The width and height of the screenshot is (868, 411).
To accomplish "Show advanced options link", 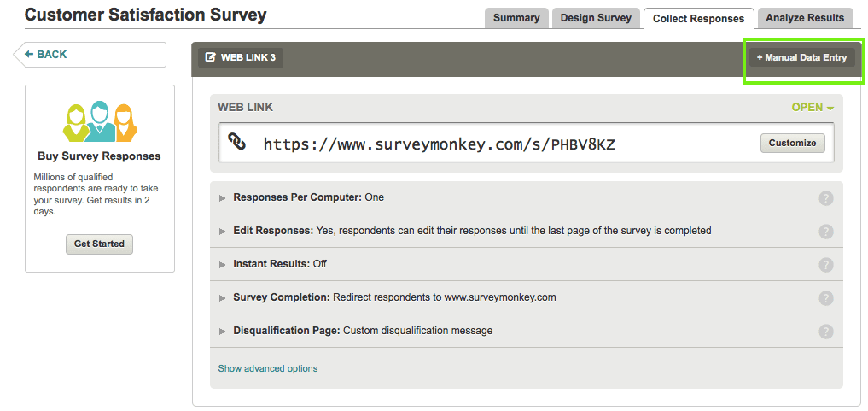I will 268,368.
